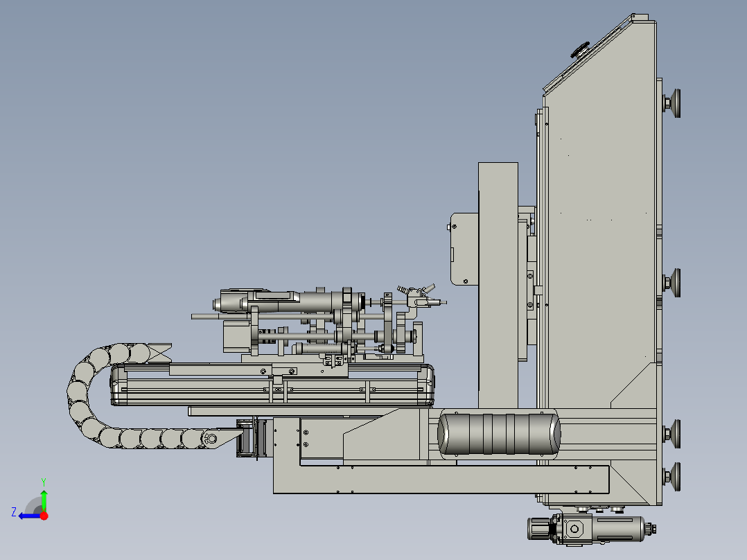
Task: Click the blue Z axis arrow on triad
Action: (28, 516)
